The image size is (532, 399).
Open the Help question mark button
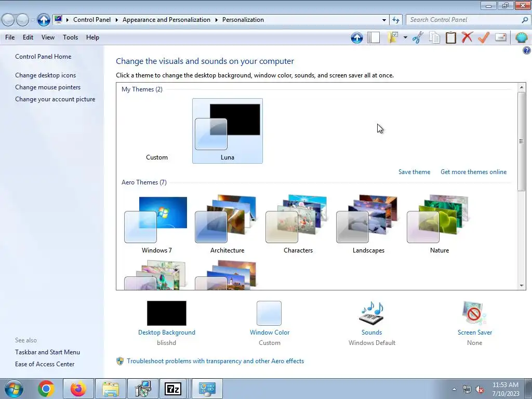pyautogui.click(x=526, y=50)
